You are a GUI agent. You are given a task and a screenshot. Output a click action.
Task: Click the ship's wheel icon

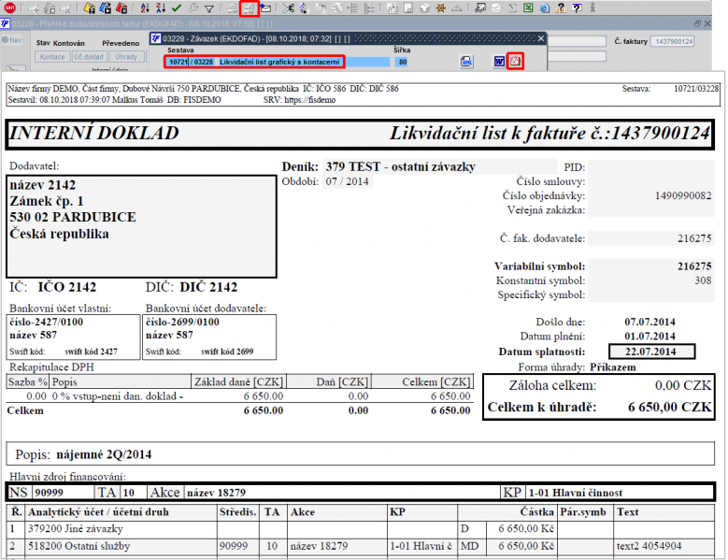click(440, 7)
